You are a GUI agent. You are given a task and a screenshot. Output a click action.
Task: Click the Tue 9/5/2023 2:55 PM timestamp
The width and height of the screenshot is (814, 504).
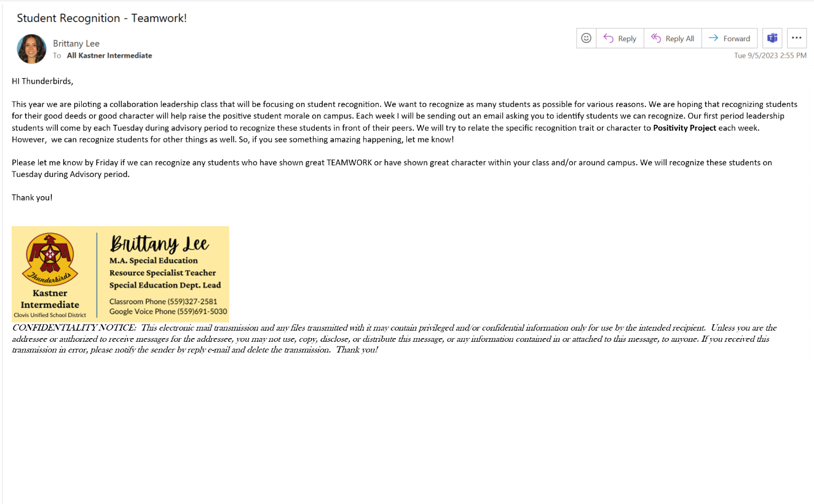pos(770,55)
